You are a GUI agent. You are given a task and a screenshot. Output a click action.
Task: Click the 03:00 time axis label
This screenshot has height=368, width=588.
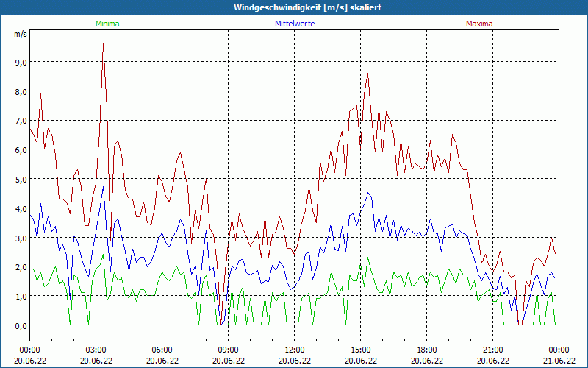[96, 350]
